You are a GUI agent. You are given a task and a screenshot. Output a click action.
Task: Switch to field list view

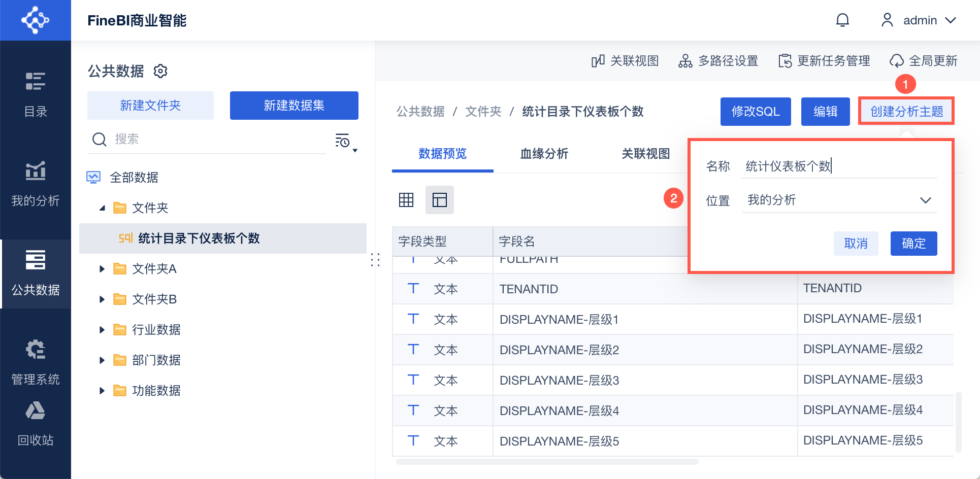click(x=439, y=200)
